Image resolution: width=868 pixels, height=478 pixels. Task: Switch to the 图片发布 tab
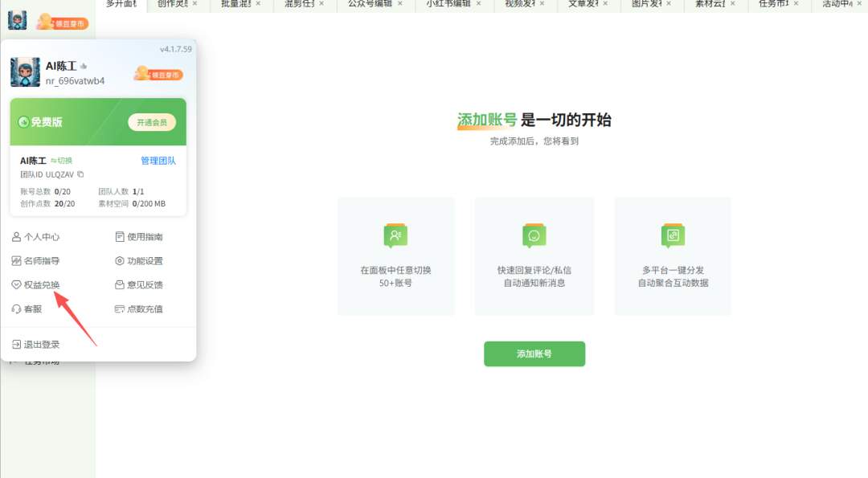pyautogui.click(x=647, y=5)
